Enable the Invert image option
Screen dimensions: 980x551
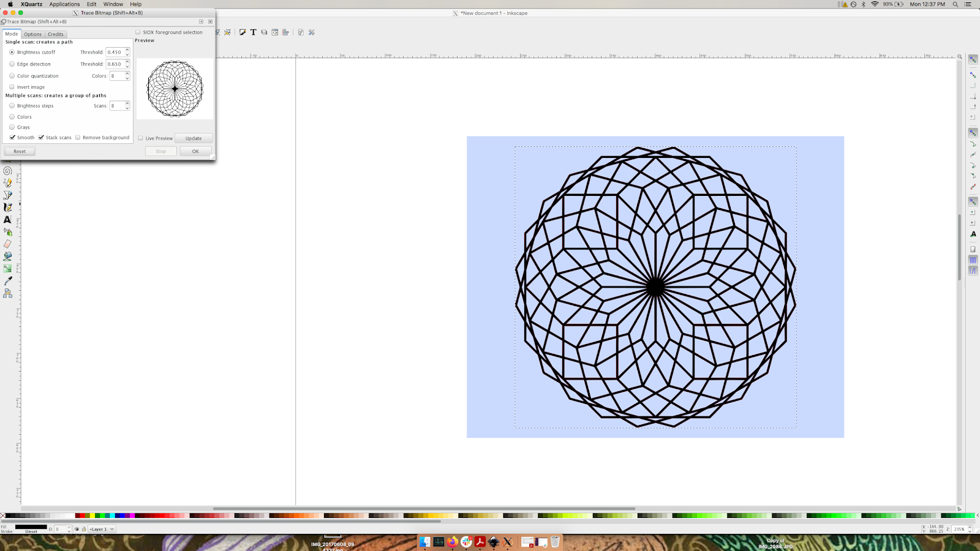12,87
